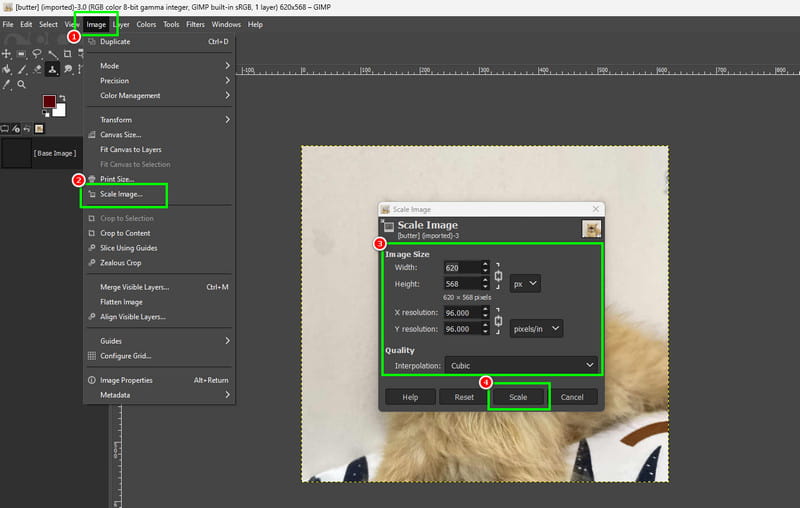800x508 pixels.
Task: Select the Bucket Fill tool
Action: click(7, 69)
